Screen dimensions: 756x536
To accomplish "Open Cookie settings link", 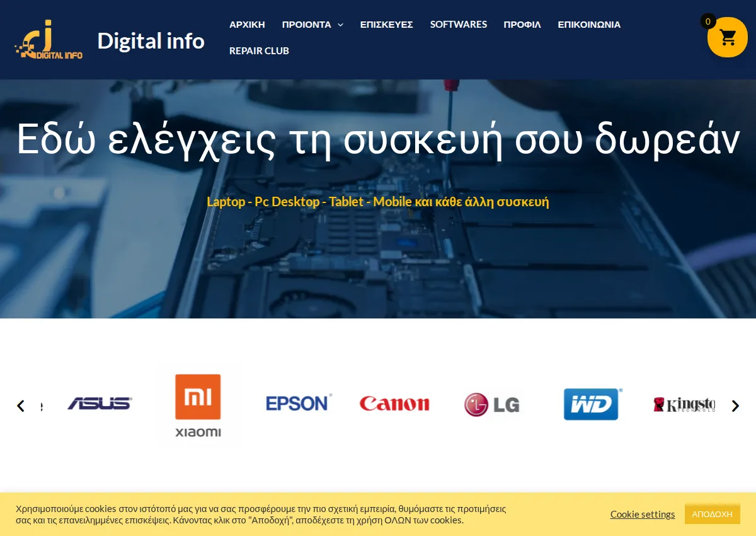I will 643,514.
